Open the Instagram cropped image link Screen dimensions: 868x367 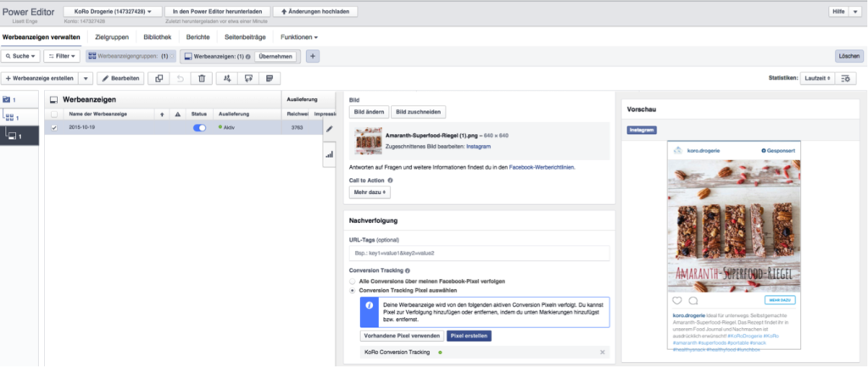coord(478,146)
